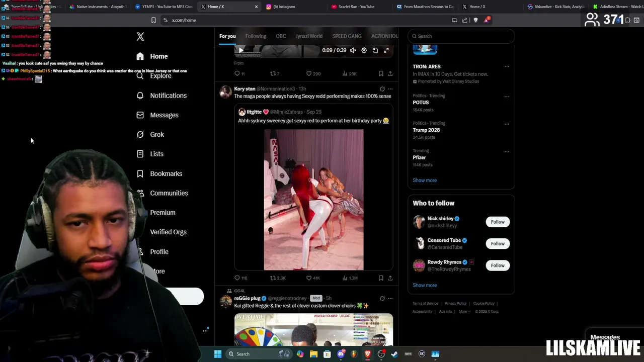Screen dimensions: 644x362
Task: Open video settings gear icon
Action: tap(364, 50)
